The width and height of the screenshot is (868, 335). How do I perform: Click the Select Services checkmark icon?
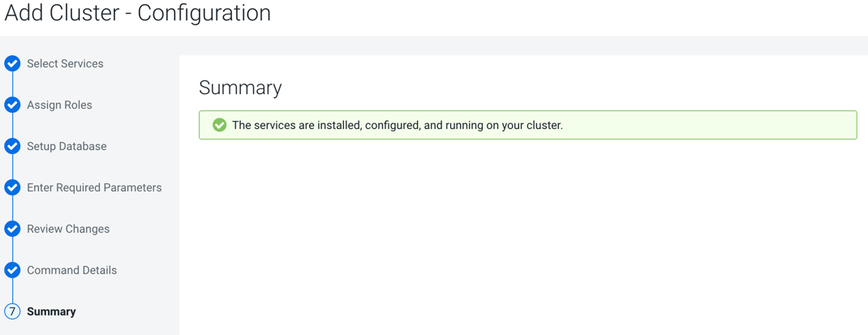pos(12,63)
